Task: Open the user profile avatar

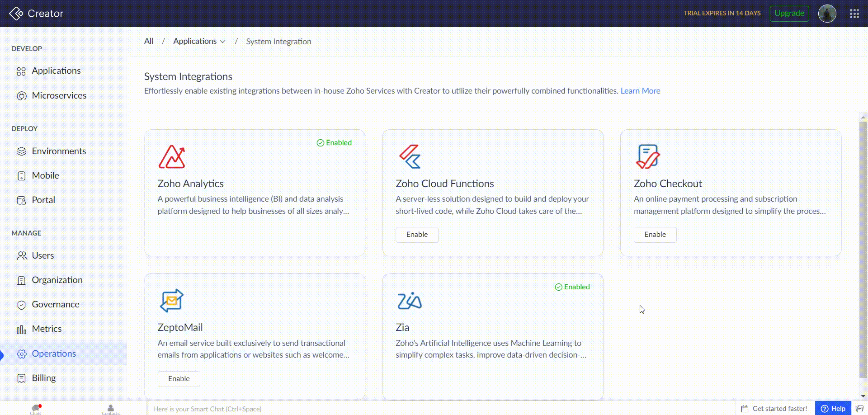Action: (x=827, y=14)
